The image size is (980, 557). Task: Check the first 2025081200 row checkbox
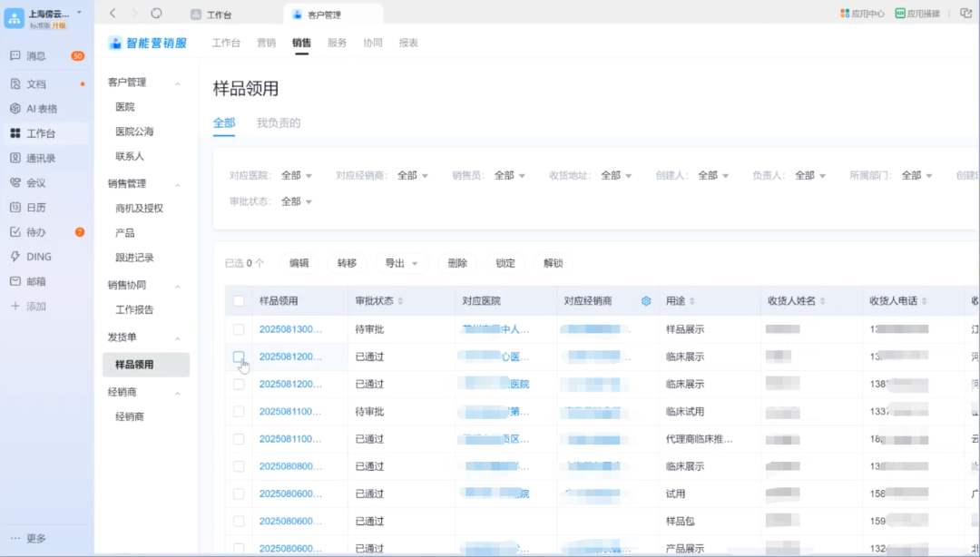point(239,357)
